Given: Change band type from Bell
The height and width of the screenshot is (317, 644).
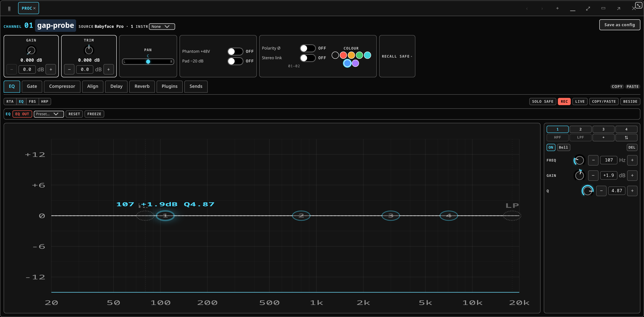Looking at the screenshot, I should 563,147.
